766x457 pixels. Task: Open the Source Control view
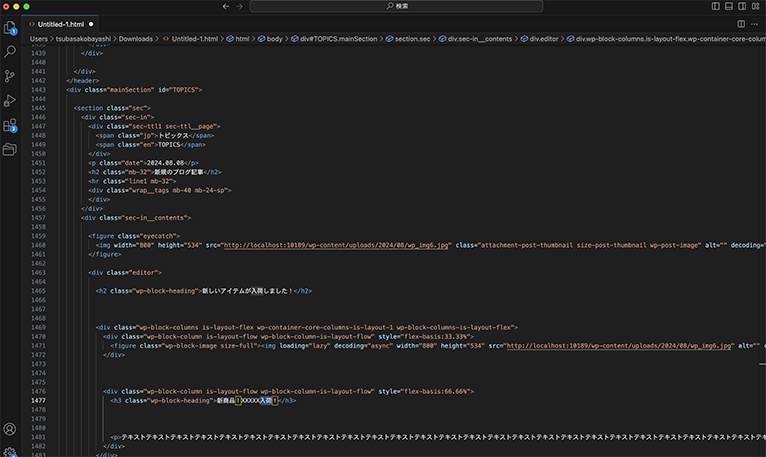point(10,76)
